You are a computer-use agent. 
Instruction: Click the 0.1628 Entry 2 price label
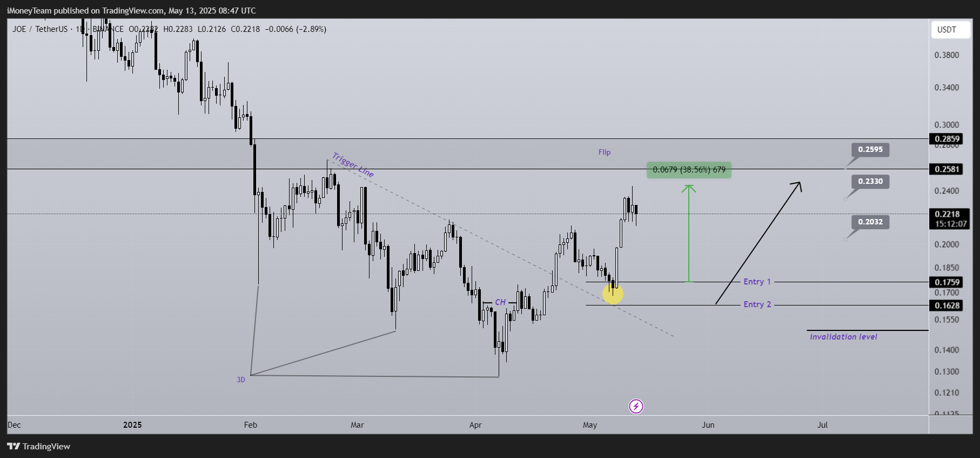coord(948,306)
